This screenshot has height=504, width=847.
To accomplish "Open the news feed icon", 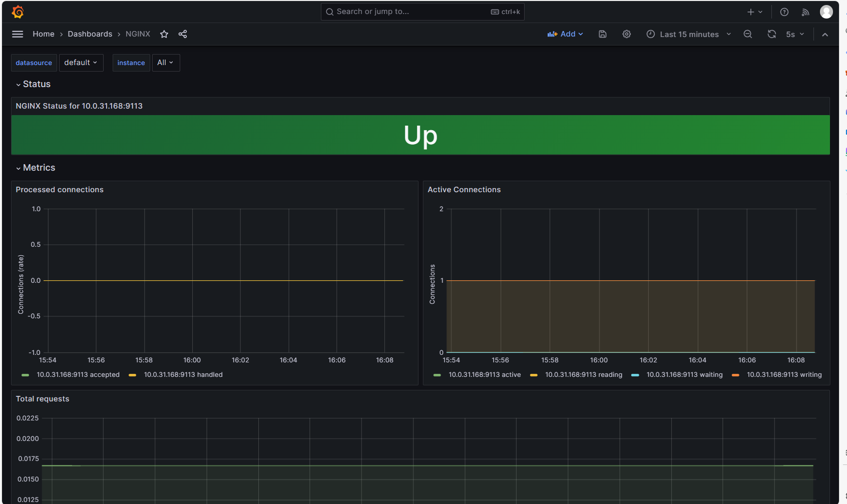I will click(x=805, y=12).
